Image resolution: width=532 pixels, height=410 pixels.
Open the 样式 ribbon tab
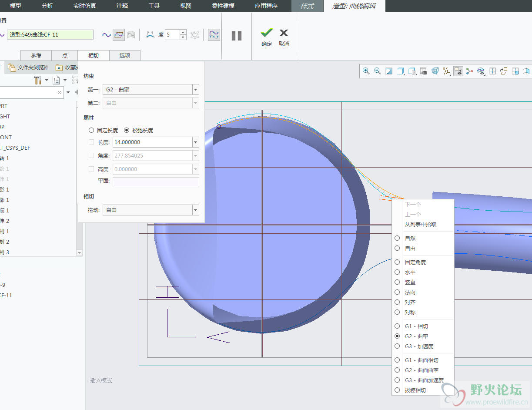(307, 6)
